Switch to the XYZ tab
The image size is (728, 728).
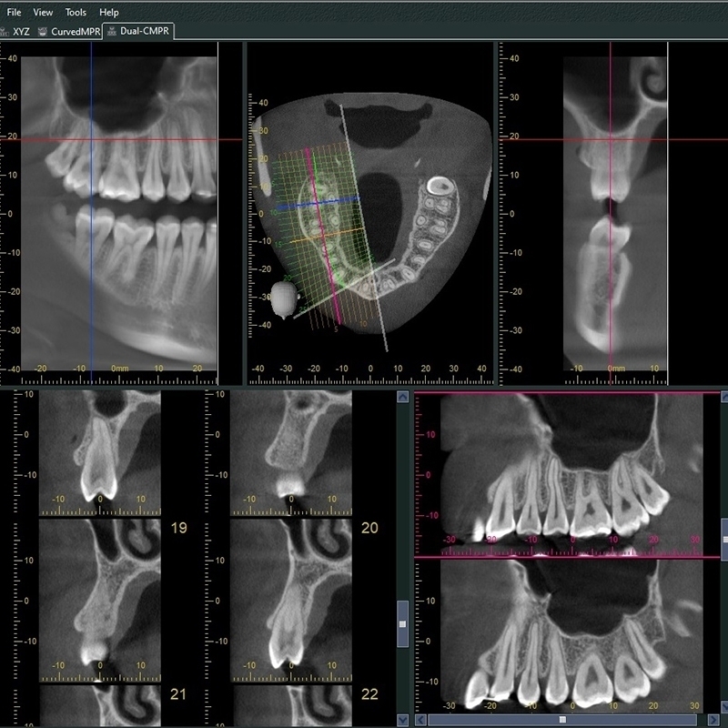(x=21, y=30)
